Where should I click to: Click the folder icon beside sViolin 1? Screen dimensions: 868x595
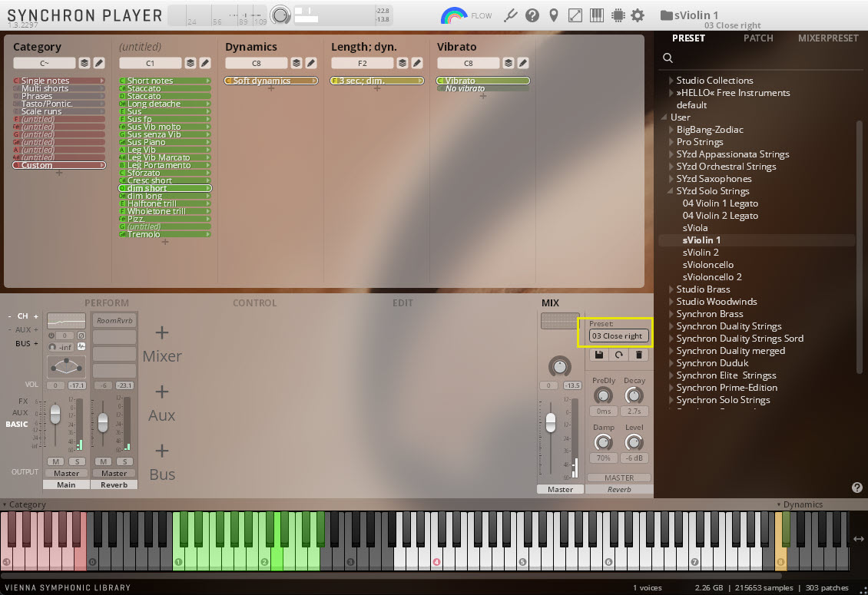point(667,15)
